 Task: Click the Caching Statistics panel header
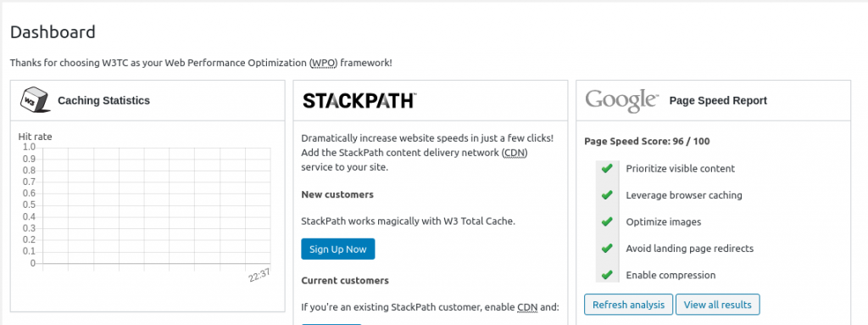click(147, 100)
